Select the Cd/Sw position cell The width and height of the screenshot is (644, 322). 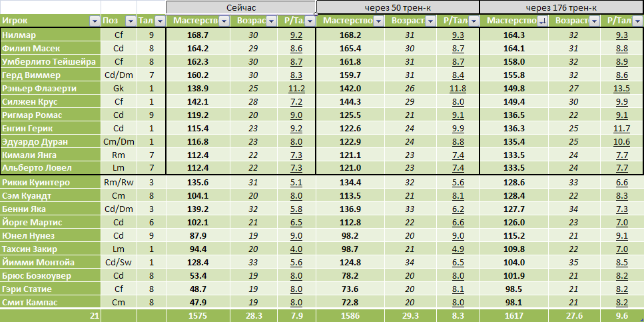(119, 262)
